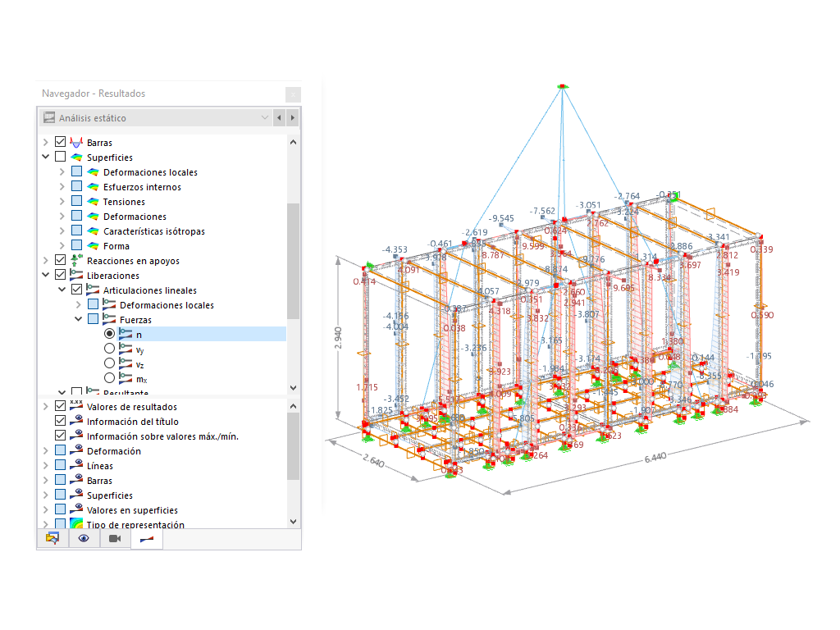The width and height of the screenshot is (840, 630).
Task: Click the Tensiones surface icon
Action: pos(93,202)
